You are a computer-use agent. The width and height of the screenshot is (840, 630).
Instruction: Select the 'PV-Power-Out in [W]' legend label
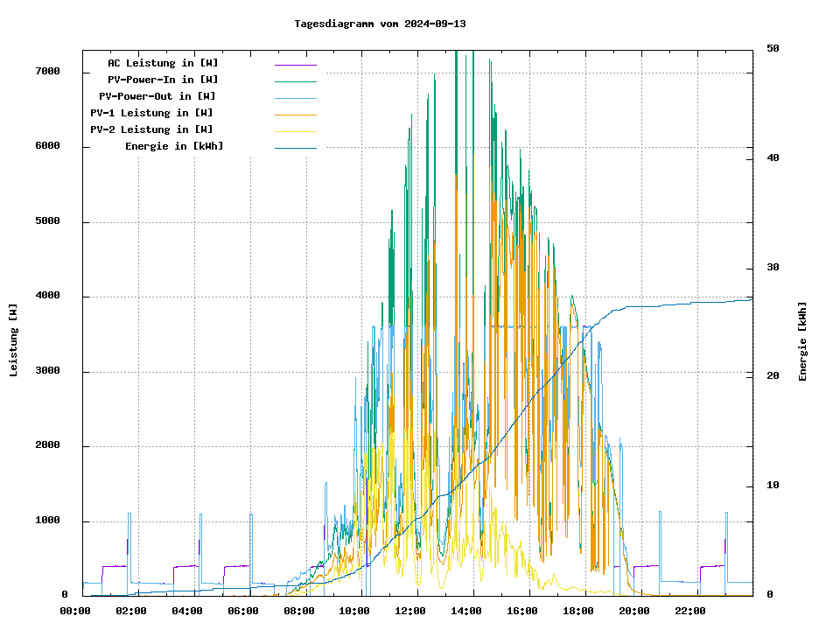157,96
